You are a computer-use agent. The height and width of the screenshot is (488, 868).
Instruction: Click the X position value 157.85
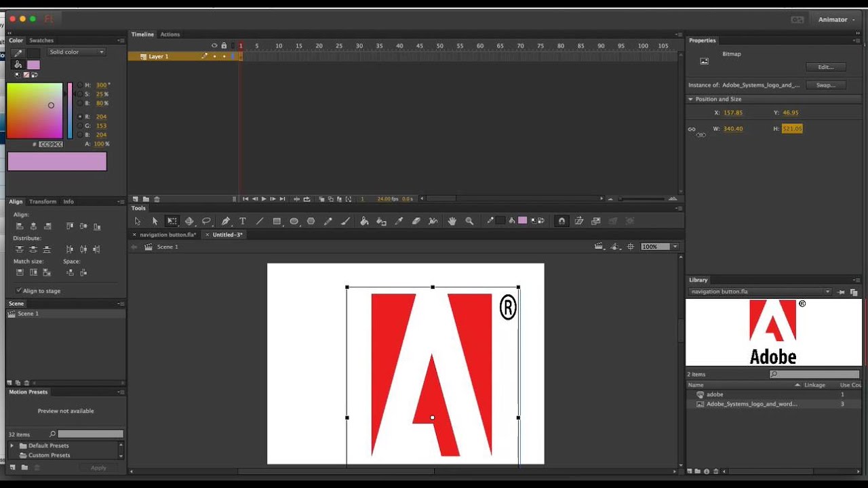(733, 113)
